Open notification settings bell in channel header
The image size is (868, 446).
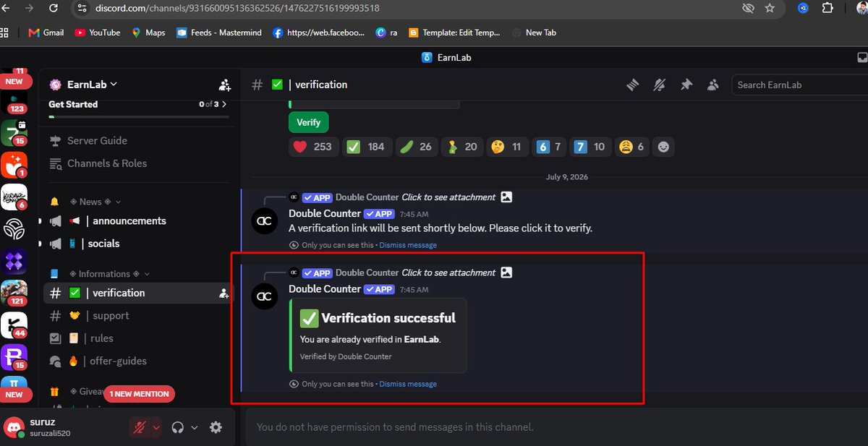(x=659, y=85)
